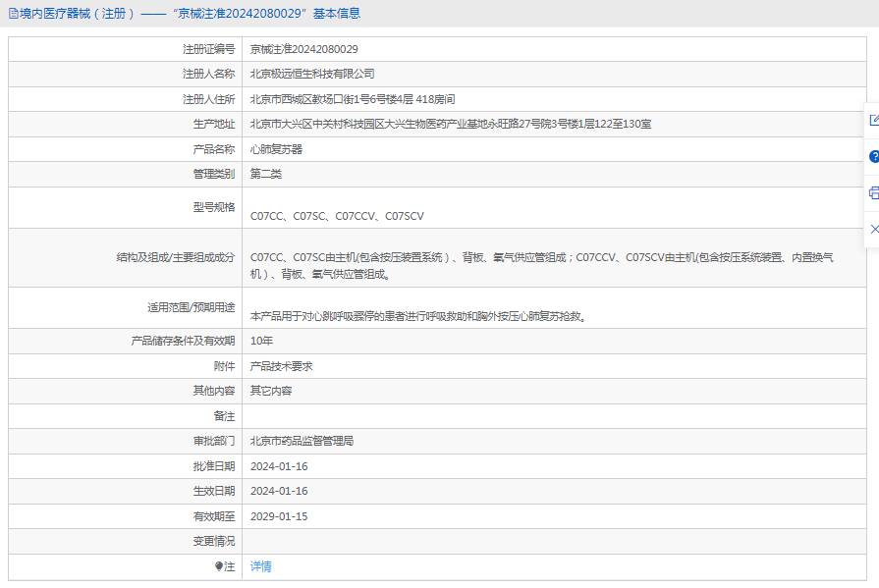This screenshot has height=588, width=879.
Task: Click the 有效期至 label
Action: 214,516
